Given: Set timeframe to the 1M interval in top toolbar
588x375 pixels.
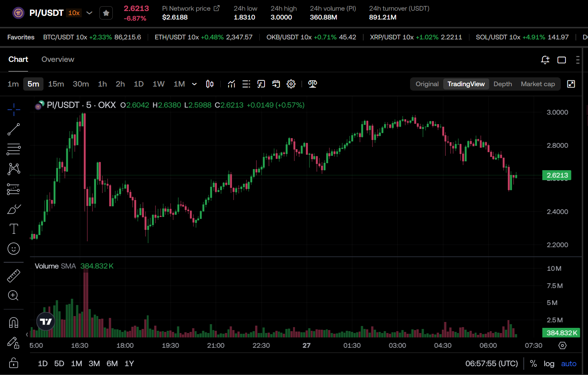Looking at the screenshot, I should click(179, 84).
